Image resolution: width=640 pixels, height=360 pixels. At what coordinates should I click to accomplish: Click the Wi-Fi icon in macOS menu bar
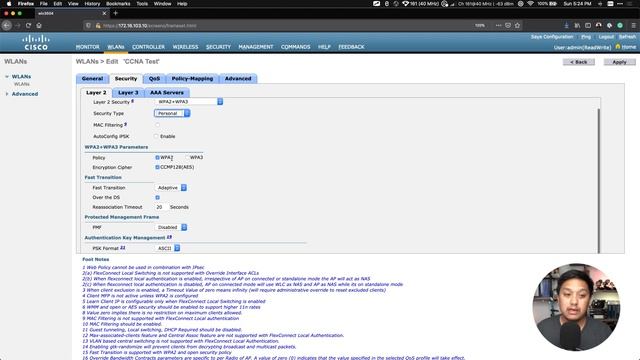coord(530,3)
